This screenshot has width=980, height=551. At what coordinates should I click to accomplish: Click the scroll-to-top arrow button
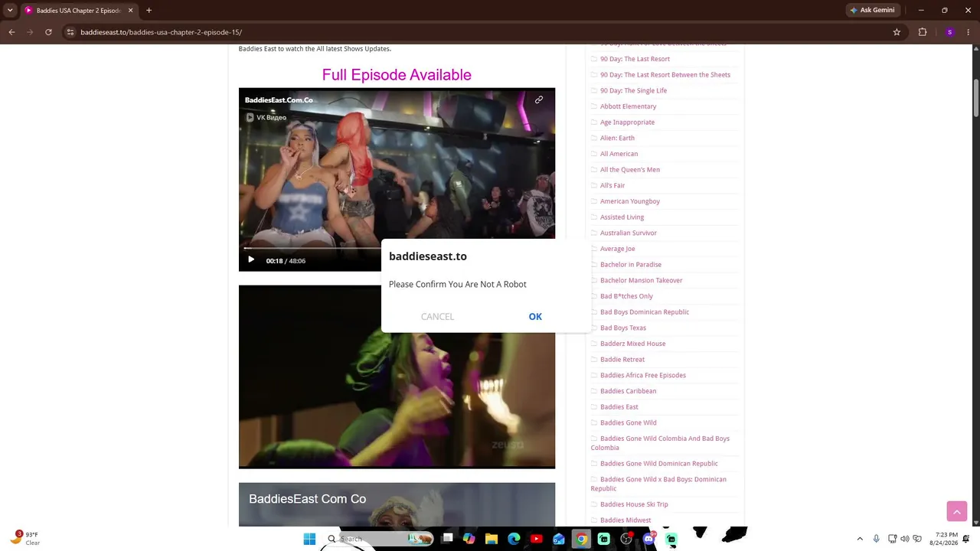tap(957, 511)
